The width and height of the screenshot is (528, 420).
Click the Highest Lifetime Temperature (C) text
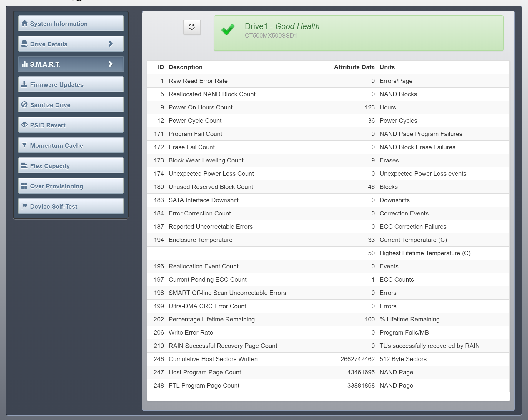pyautogui.click(x=425, y=253)
